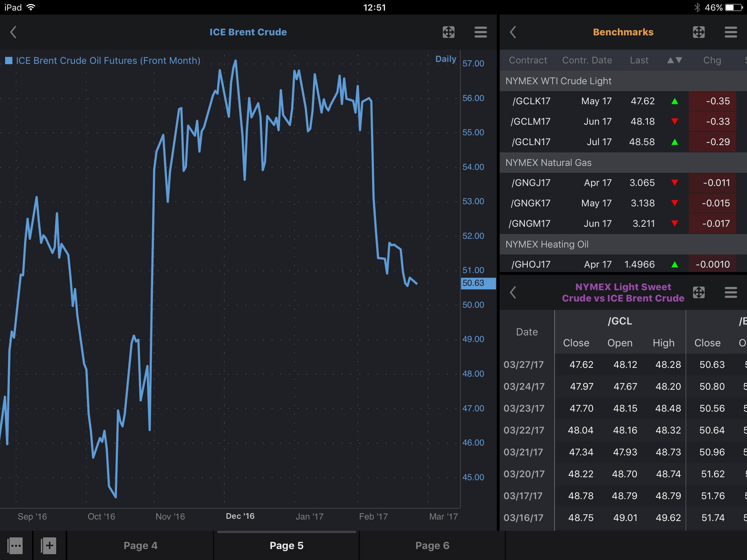Collapse NYMEX Natural Gas group

pos(623,163)
